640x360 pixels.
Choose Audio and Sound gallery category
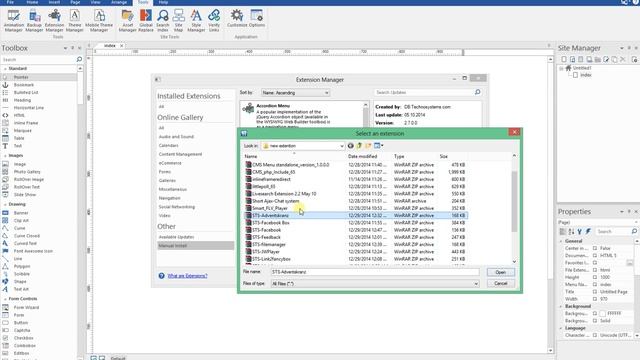[x=176, y=137]
